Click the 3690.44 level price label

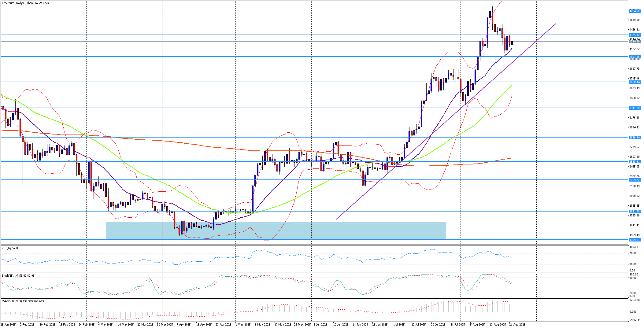(x=635, y=82)
